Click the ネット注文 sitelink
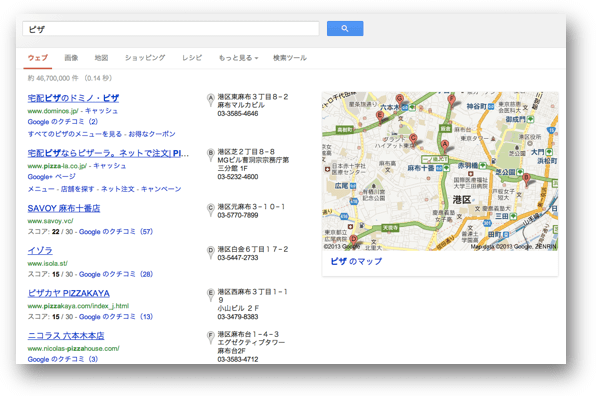Viewport: 596px width, 396px height. [117, 189]
